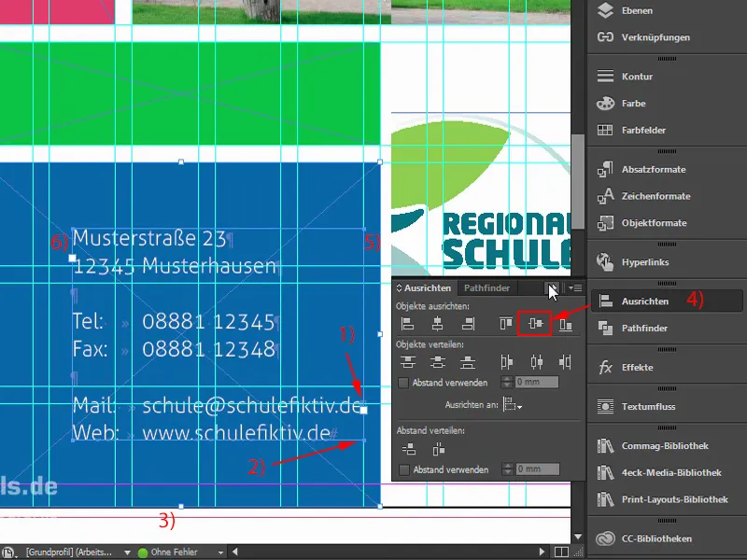Click the text line 'Musterstraße 23'
The height and width of the screenshot is (560, 747).
coord(149,239)
